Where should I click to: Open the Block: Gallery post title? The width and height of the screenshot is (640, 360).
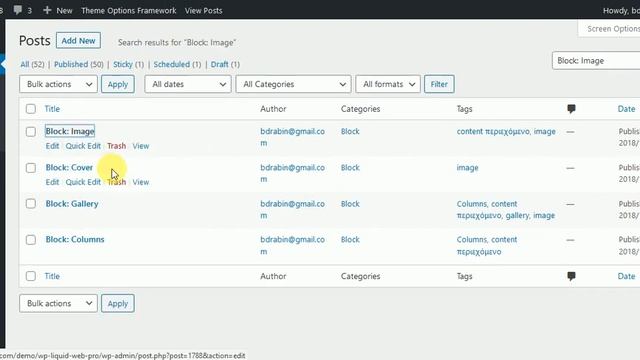pos(72,204)
